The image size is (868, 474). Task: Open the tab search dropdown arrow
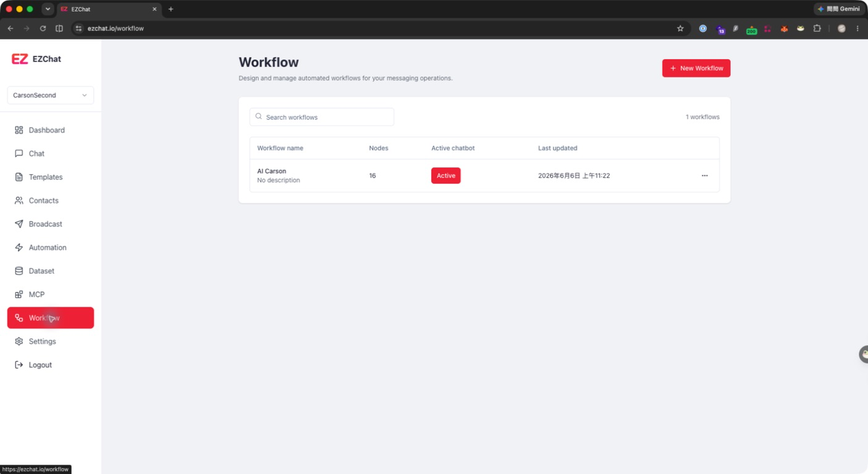tap(48, 9)
